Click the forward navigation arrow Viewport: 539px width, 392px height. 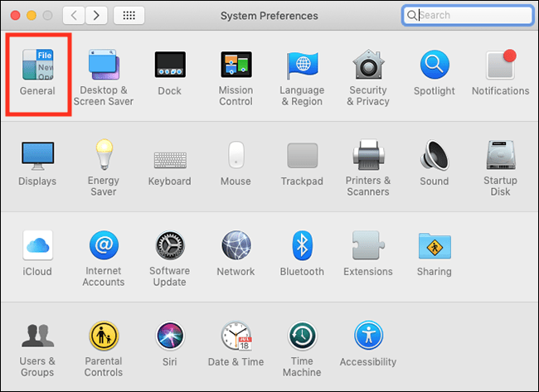click(96, 15)
